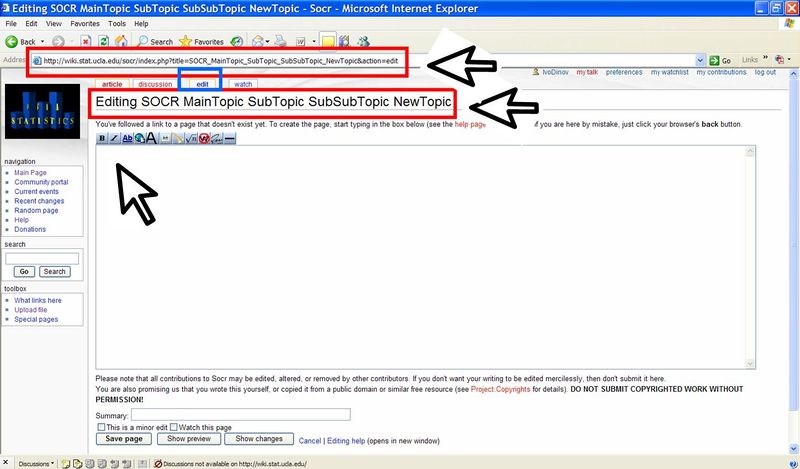Open the Favorites menu in menu bar
The height and width of the screenshot is (469, 800).
85,23
